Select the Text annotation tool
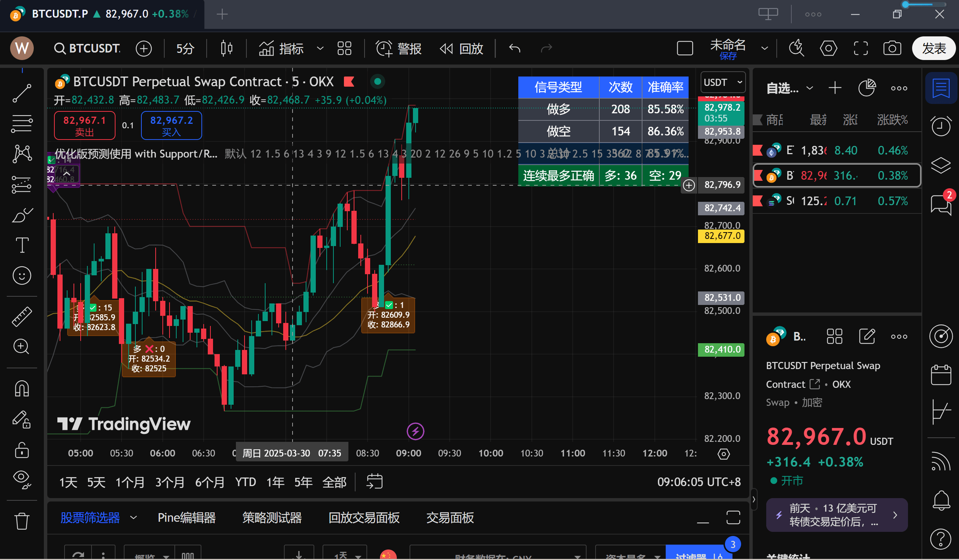The width and height of the screenshot is (959, 560). [x=22, y=245]
